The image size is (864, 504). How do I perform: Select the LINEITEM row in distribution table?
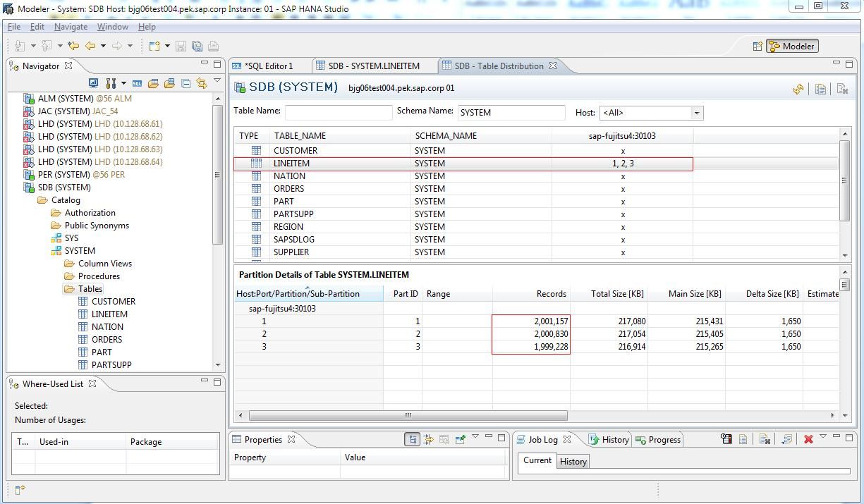pyautogui.click(x=463, y=164)
